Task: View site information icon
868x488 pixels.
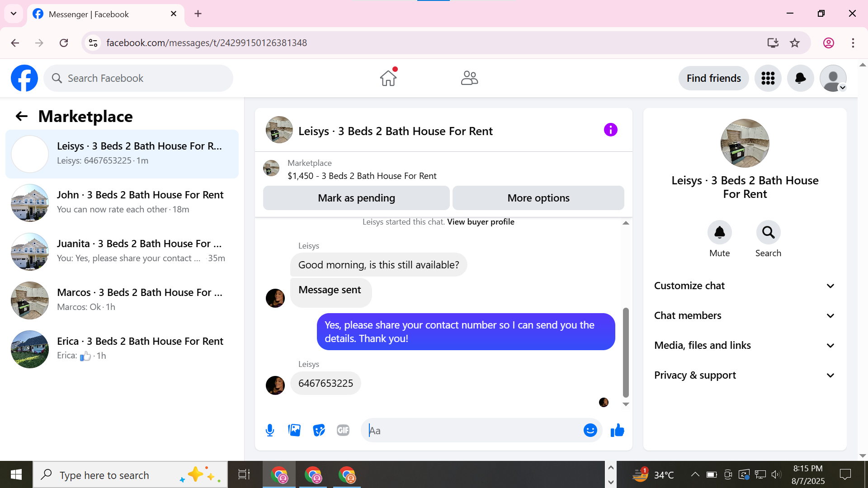Action: (x=93, y=43)
